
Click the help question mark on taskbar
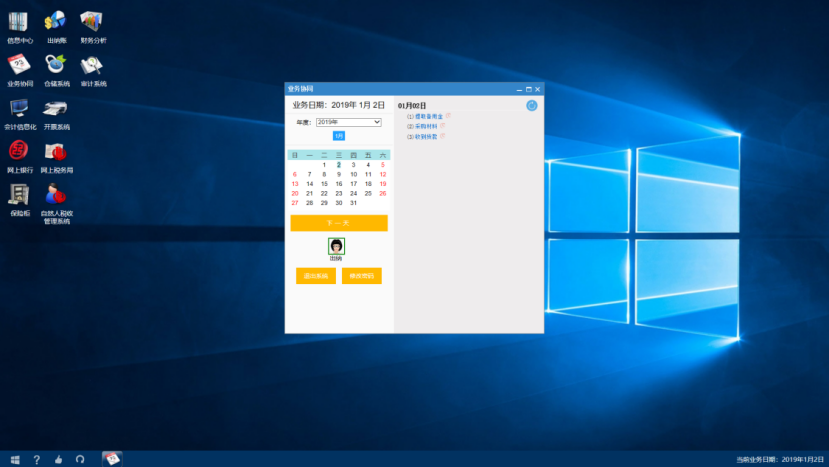point(36,460)
